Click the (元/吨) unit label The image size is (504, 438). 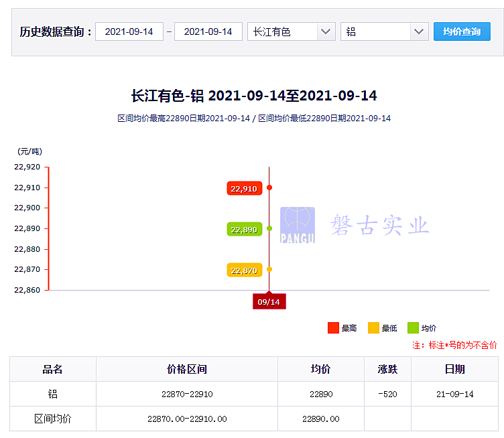click(29, 151)
